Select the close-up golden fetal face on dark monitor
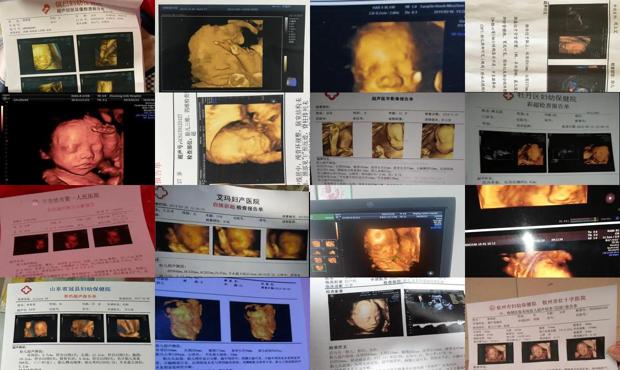 coord(388,47)
